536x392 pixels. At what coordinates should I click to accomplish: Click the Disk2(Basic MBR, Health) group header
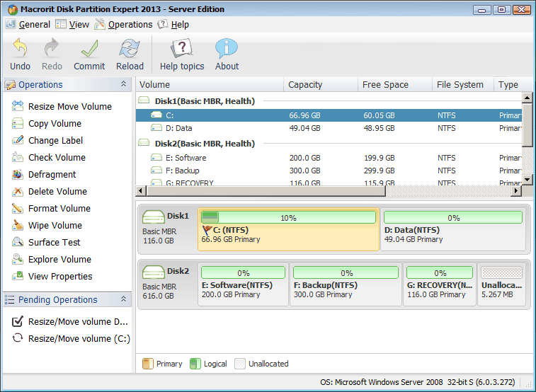click(205, 144)
